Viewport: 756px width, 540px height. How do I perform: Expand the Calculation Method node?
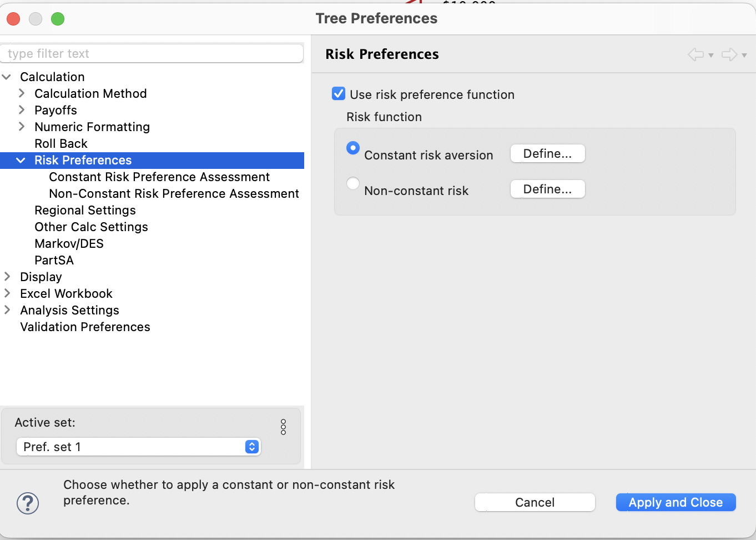[x=22, y=93]
